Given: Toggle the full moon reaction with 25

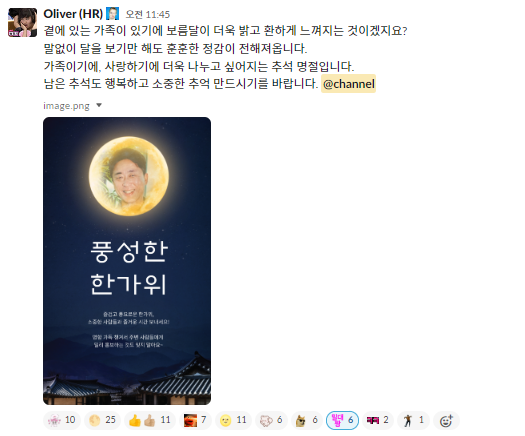Looking at the screenshot, I should 102,420.
